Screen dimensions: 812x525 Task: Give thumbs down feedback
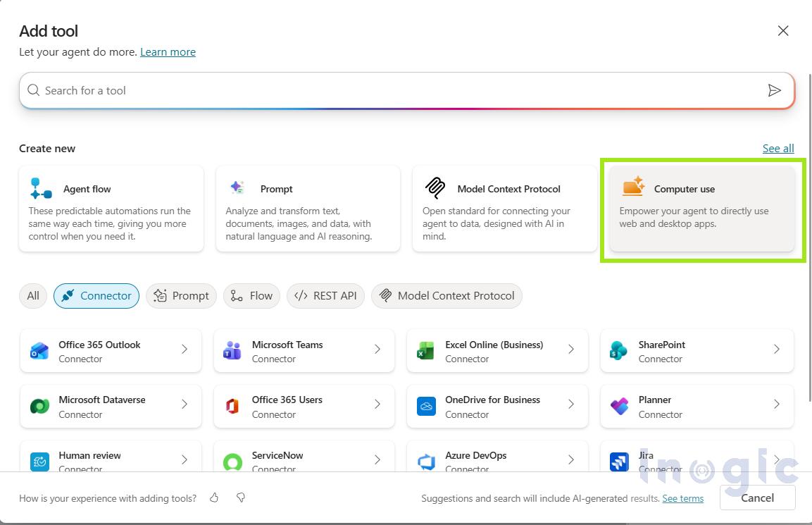click(241, 498)
